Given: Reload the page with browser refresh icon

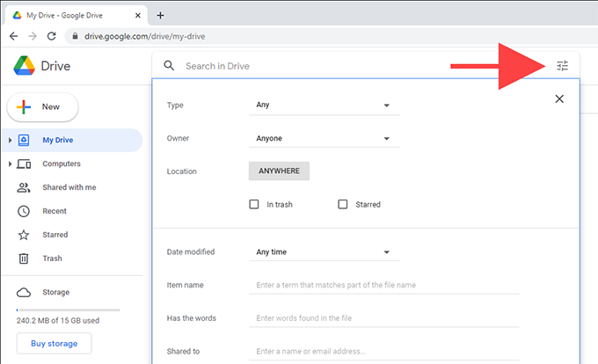Looking at the screenshot, I should click(x=52, y=36).
